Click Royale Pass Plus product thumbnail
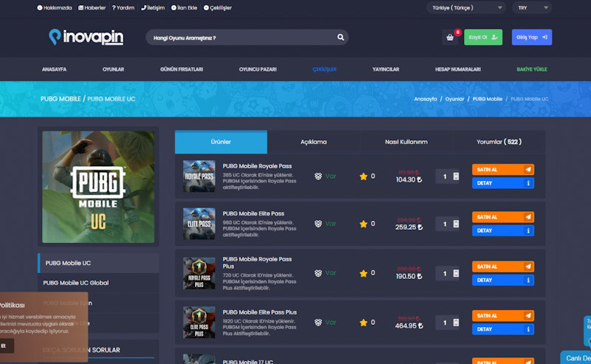Screen dimensions: 591x364 coord(199,273)
